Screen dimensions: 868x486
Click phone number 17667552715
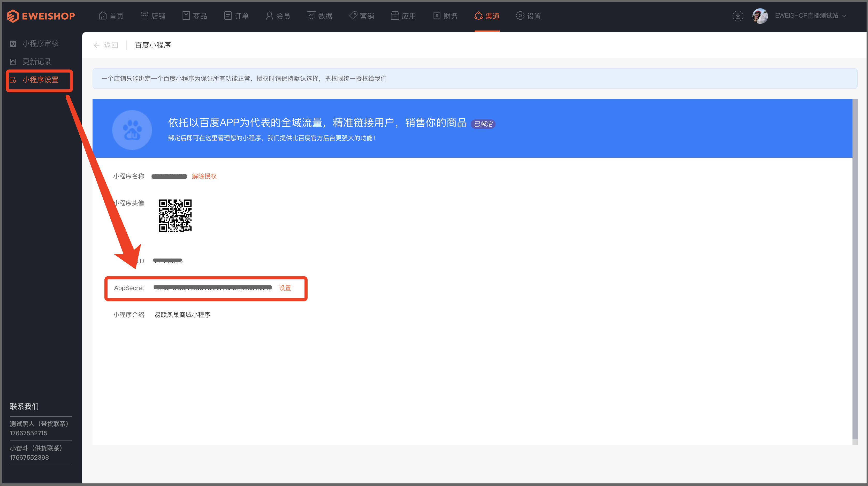pyautogui.click(x=29, y=433)
